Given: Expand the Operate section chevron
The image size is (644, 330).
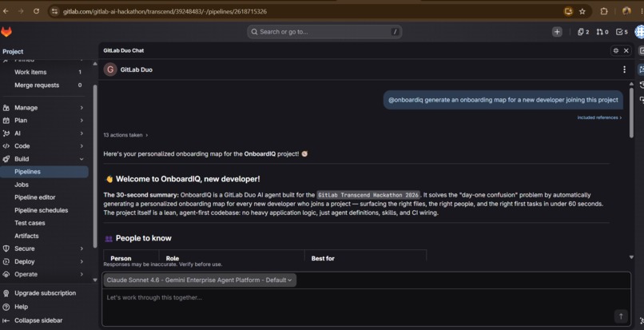Looking at the screenshot, I should (x=81, y=274).
